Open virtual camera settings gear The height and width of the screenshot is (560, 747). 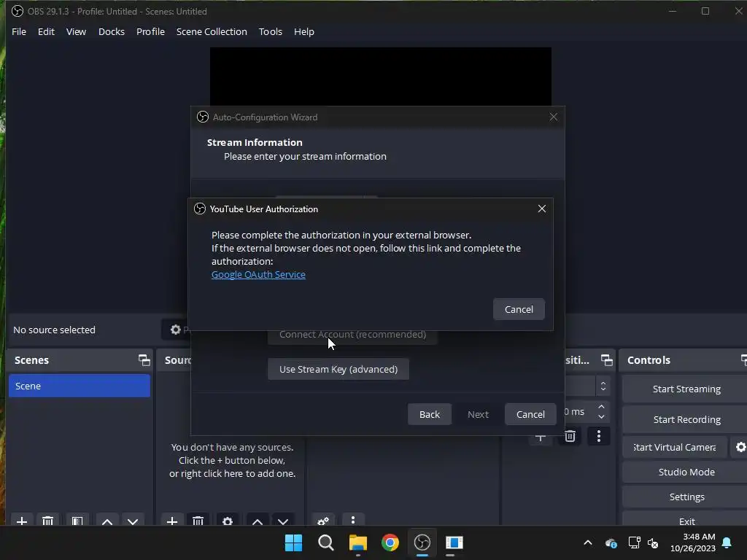click(740, 447)
